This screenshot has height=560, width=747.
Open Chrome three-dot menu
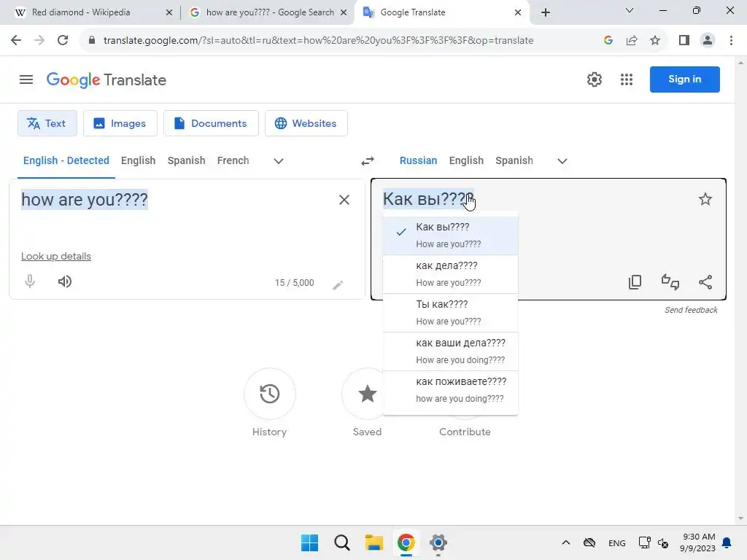coord(731,41)
